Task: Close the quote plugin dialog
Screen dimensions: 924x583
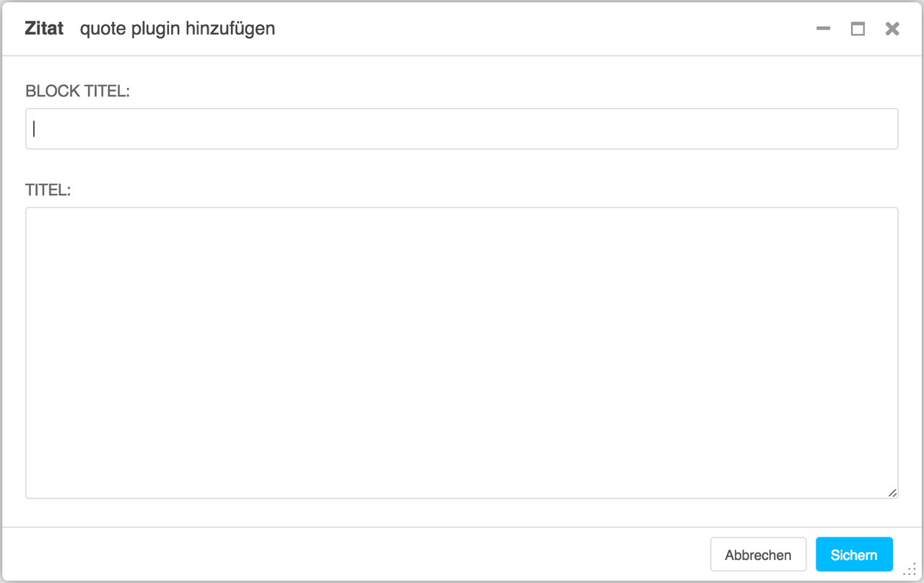Action: coord(892,29)
